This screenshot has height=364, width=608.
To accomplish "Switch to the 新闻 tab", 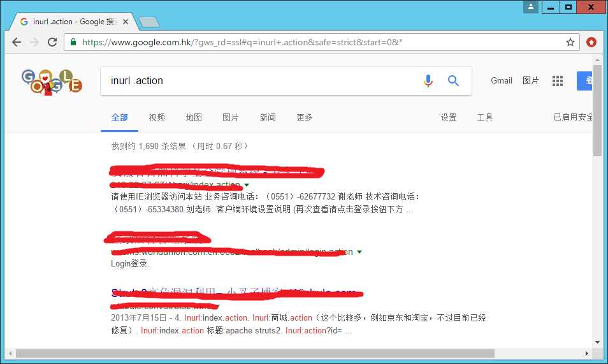I will [268, 117].
